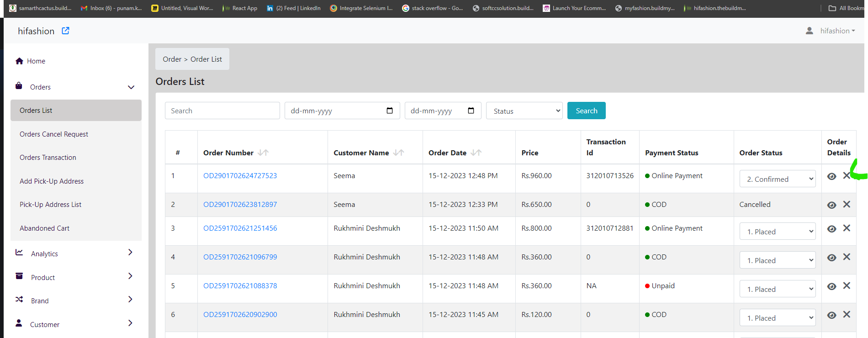
Task: View details of order OD2591702621251456
Action: coord(832,229)
